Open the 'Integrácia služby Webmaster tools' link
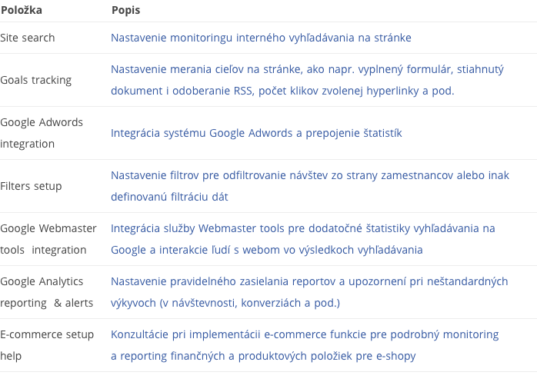Viewport: 537px width, 392px height. [x=302, y=228]
